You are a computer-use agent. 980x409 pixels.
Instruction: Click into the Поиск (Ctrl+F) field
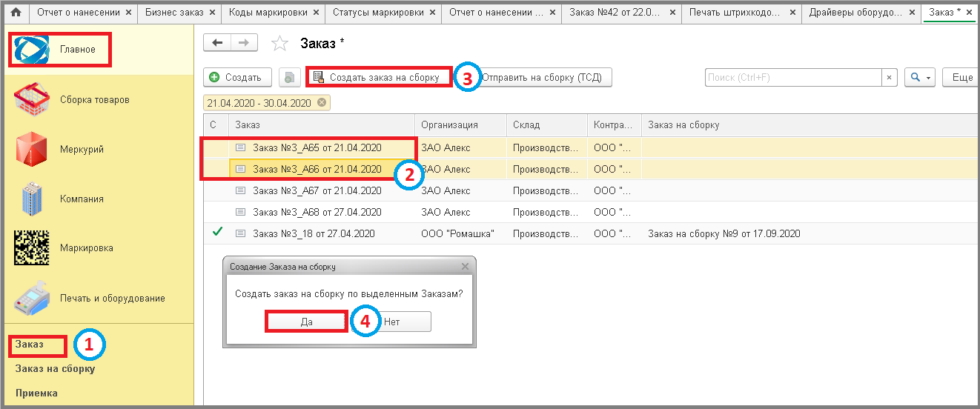[x=792, y=77]
